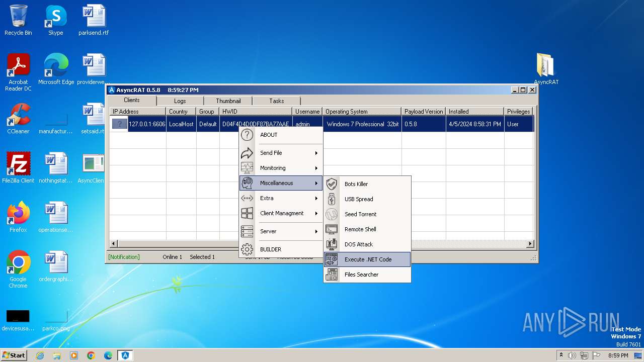Click the BUILDER gear icon
Image resolution: width=644 pixels, height=362 pixels.
[x=247, y=249]
